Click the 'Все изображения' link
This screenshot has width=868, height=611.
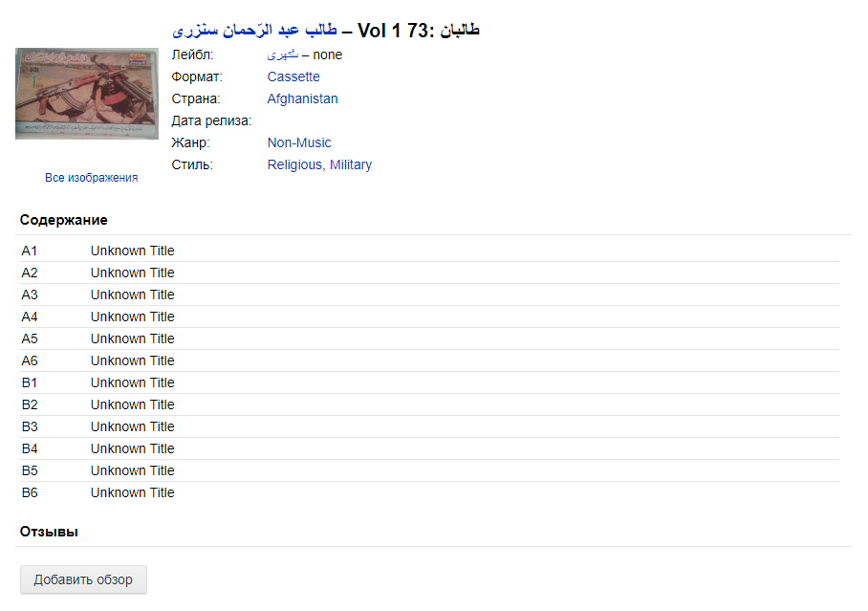click(92, 178)
